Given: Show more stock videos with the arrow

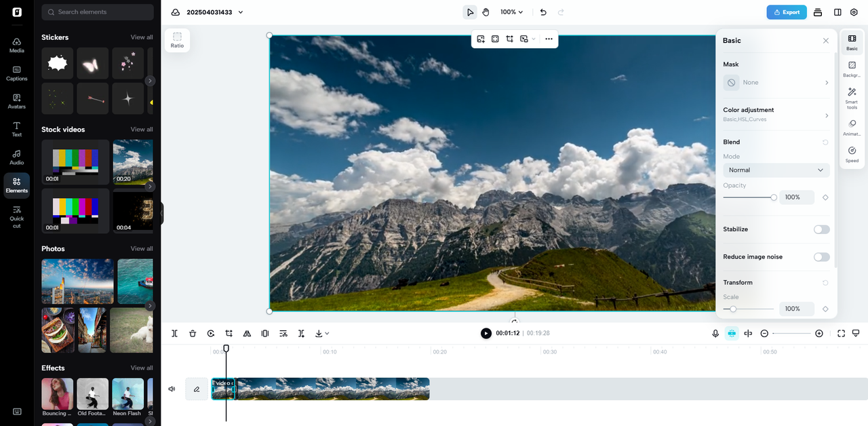Looking at the screenshot, I should 151,187.
